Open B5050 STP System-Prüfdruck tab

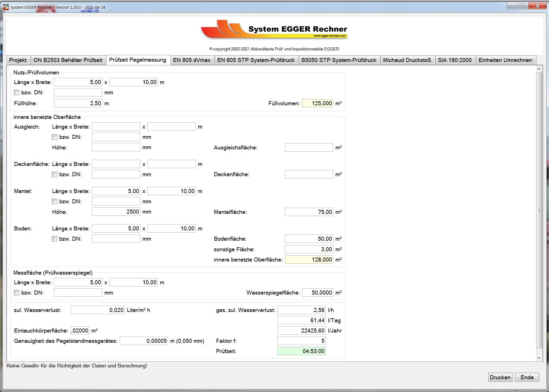point(339,60)
